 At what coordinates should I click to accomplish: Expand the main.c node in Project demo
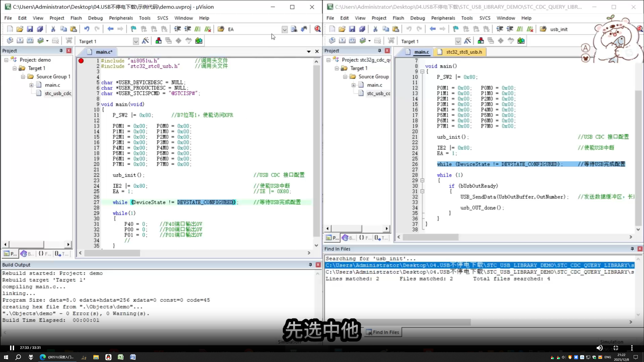pos(31,85)
